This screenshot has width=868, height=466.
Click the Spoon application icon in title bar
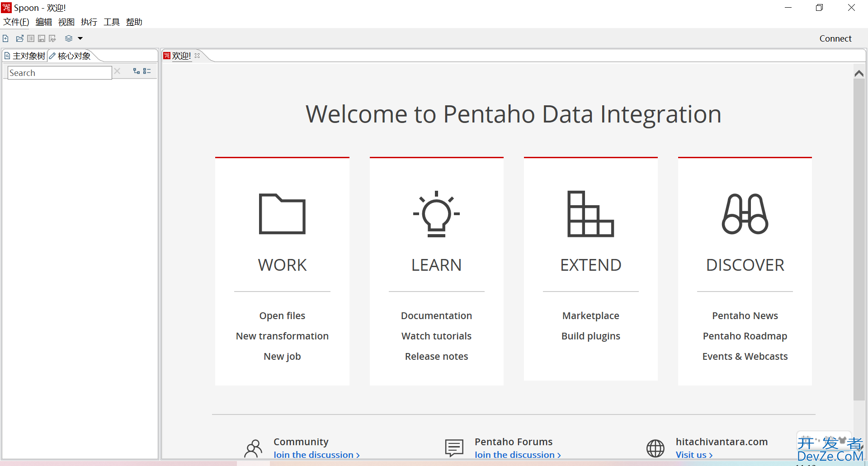(x=6, y=8)
